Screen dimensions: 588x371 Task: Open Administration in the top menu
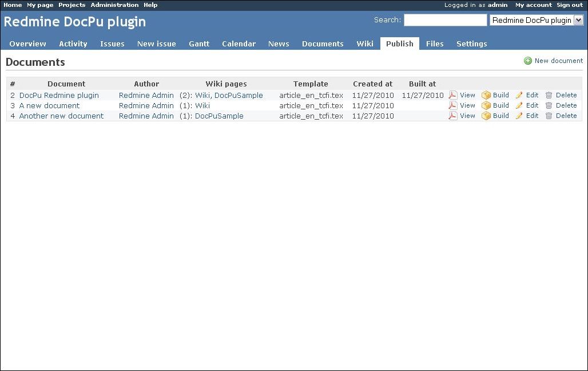[x=115, y=5]
